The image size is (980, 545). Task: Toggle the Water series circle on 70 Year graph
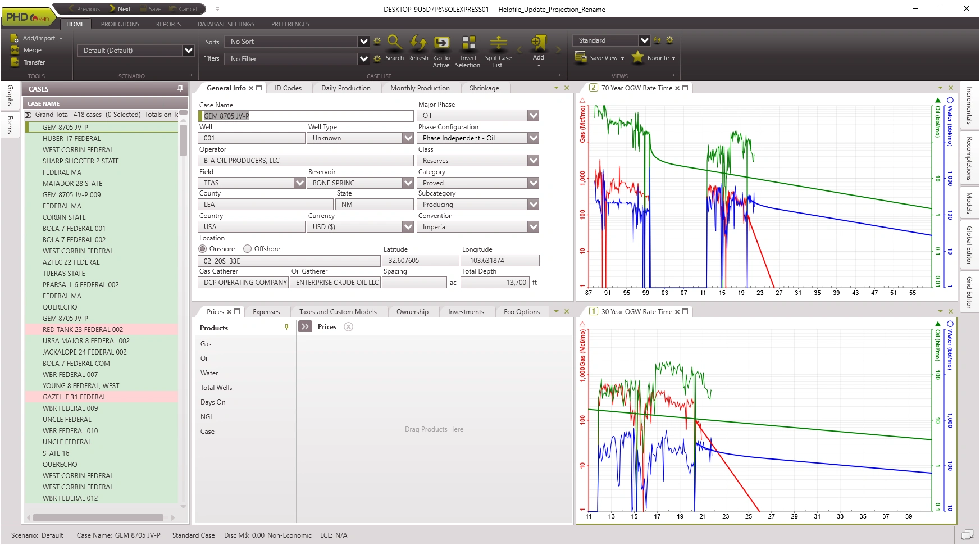(950, 101)
